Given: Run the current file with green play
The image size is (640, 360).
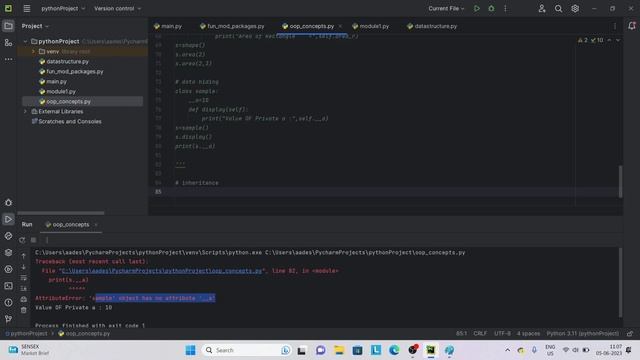Looking at the screenshot, I should (x=476, y=8).
